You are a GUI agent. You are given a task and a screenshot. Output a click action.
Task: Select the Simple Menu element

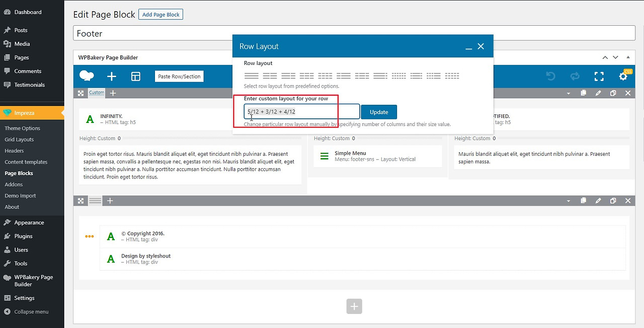click(x=377, y=156)
